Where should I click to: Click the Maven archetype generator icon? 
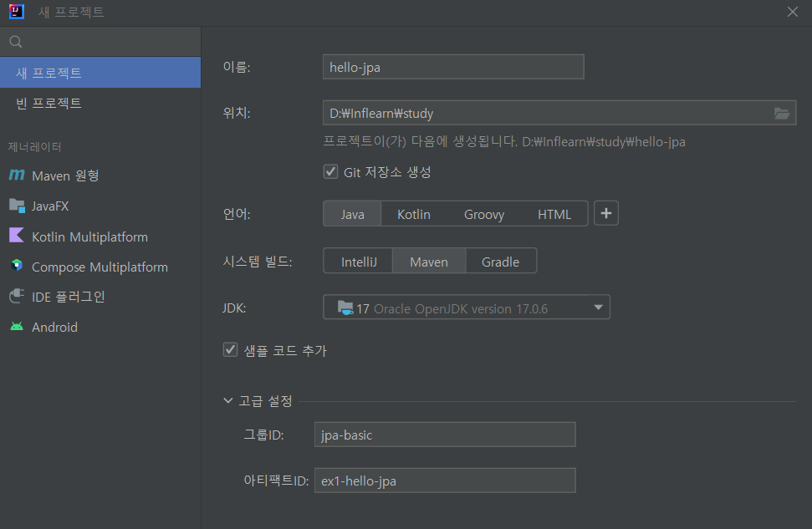tap(17, 175)
